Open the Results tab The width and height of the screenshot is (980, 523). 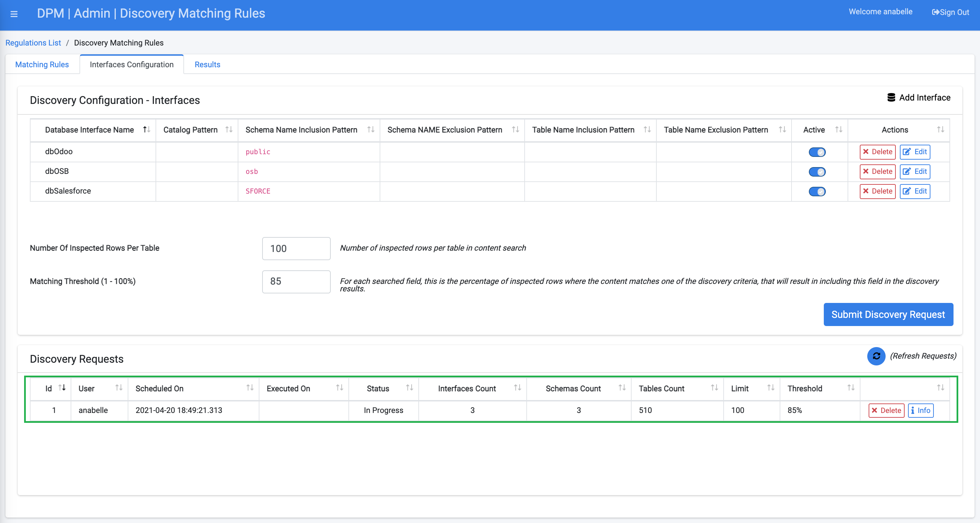pos(207,65)
